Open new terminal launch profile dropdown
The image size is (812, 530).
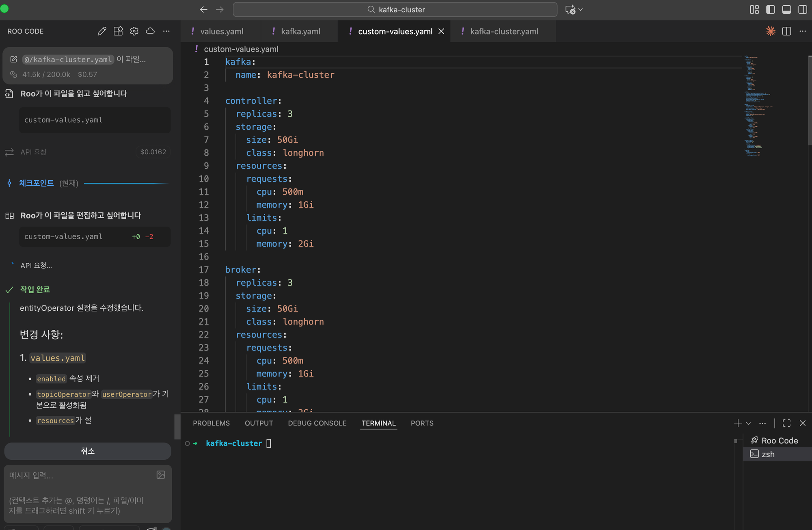coord(748,423)
